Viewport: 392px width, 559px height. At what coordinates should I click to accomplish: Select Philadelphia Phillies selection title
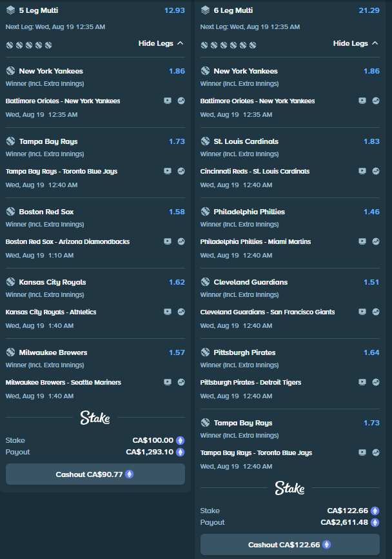pyautogui.click(x=250, y=212)
